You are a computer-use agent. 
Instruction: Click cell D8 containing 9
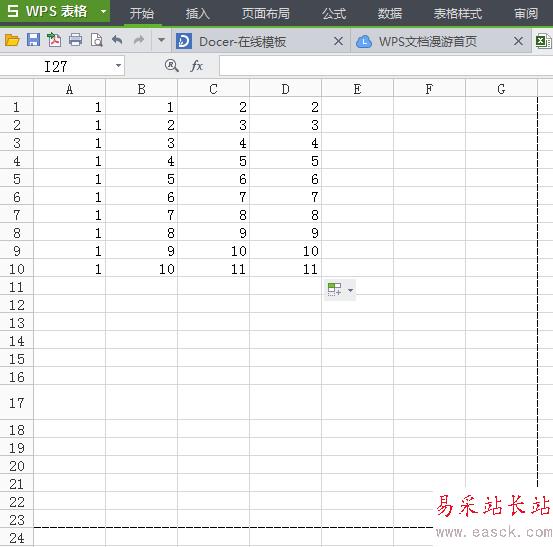285,233
